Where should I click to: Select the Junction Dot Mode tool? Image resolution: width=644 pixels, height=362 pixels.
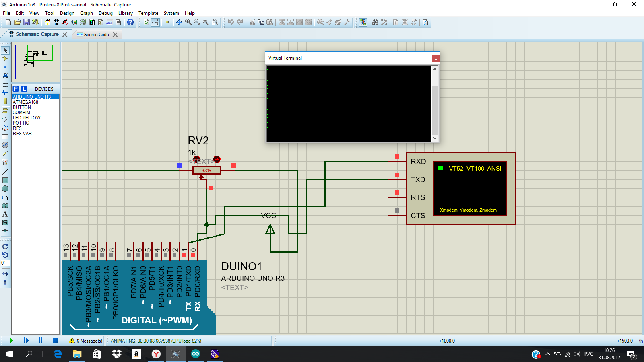point(5,67)
